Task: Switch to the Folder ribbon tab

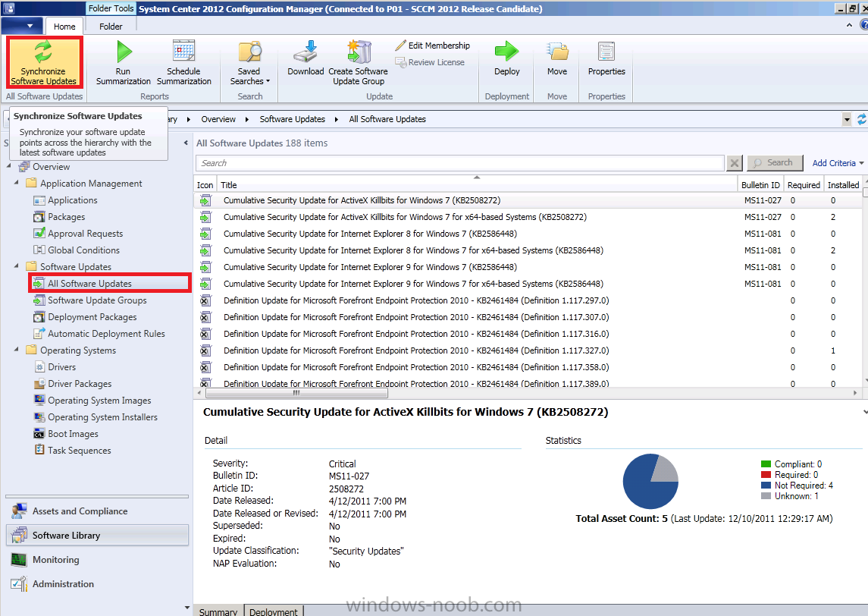Action: coord(111,26)
